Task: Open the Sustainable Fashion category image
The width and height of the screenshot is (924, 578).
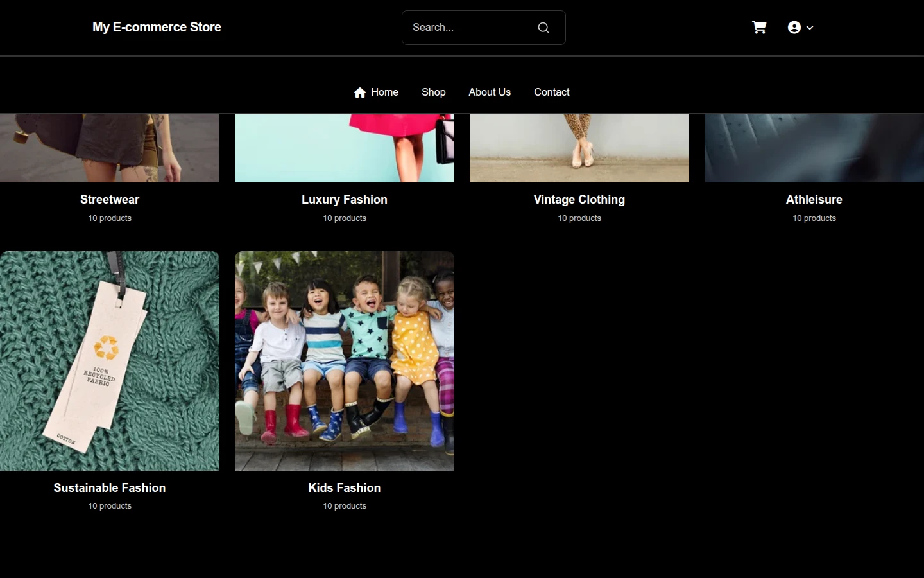Action: click(x=110, y=361)
